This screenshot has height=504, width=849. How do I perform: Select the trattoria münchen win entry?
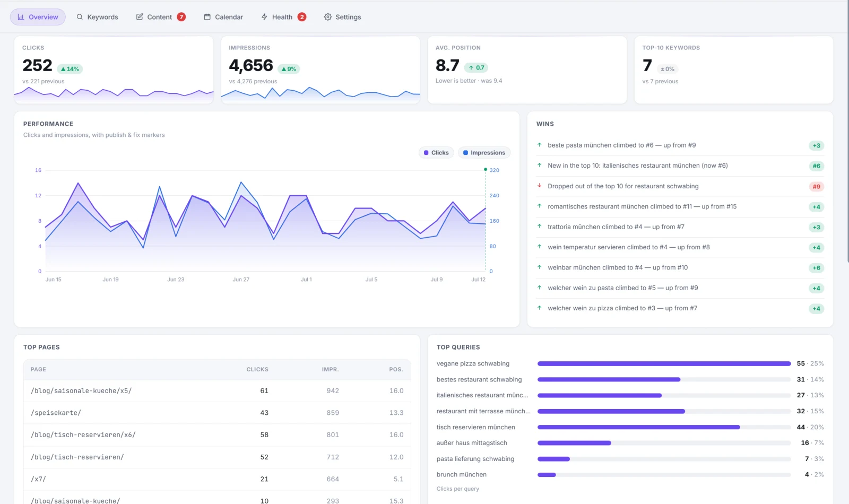680,227
